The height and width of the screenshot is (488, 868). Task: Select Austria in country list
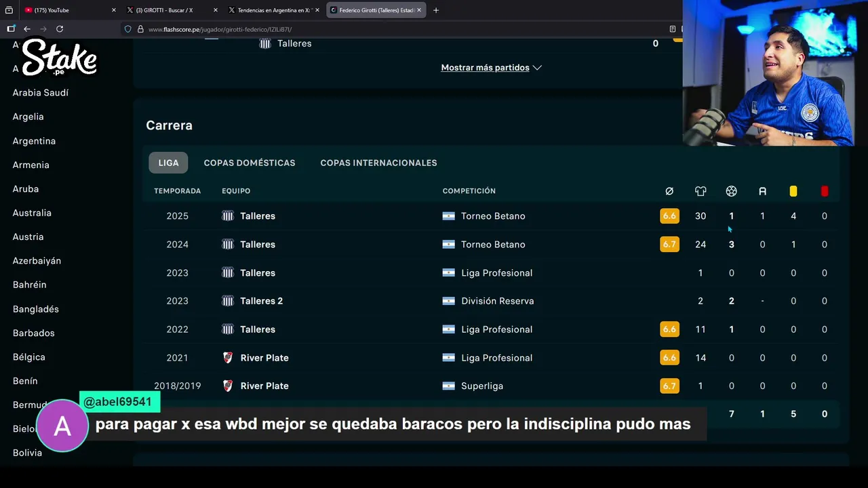click(28, 237)
